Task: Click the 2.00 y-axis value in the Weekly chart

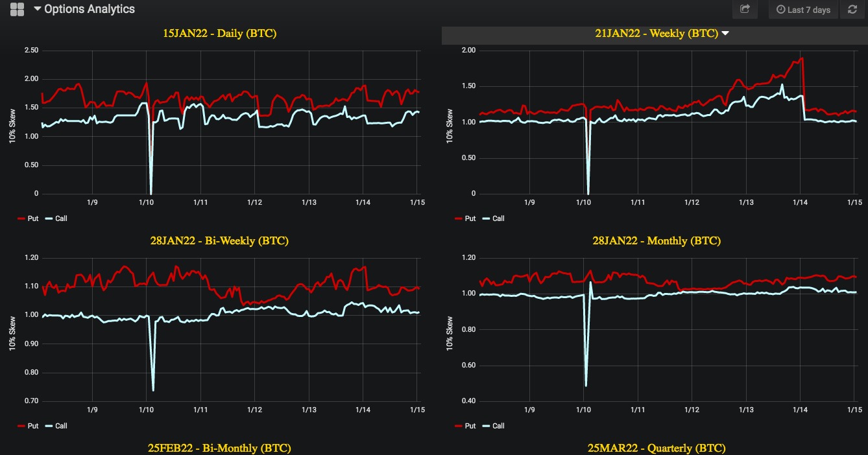Action: [x=468, y=51]
